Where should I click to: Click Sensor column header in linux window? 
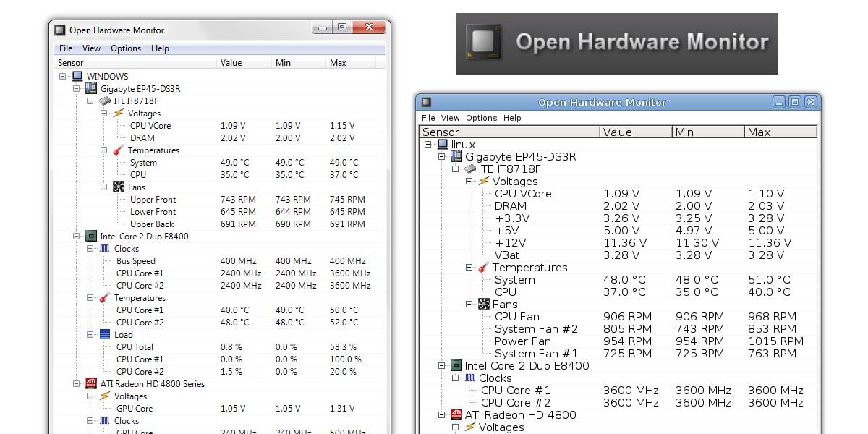[x=509, y=132]
